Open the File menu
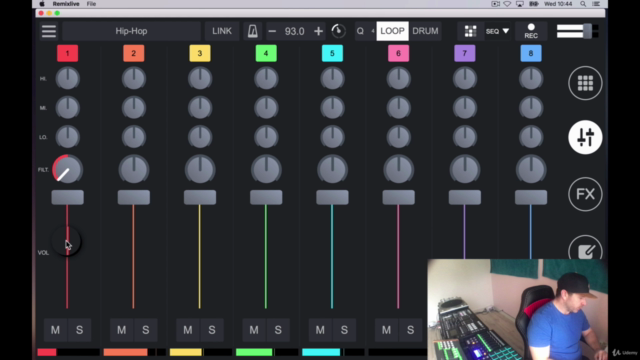 click(x=91, y=4)
